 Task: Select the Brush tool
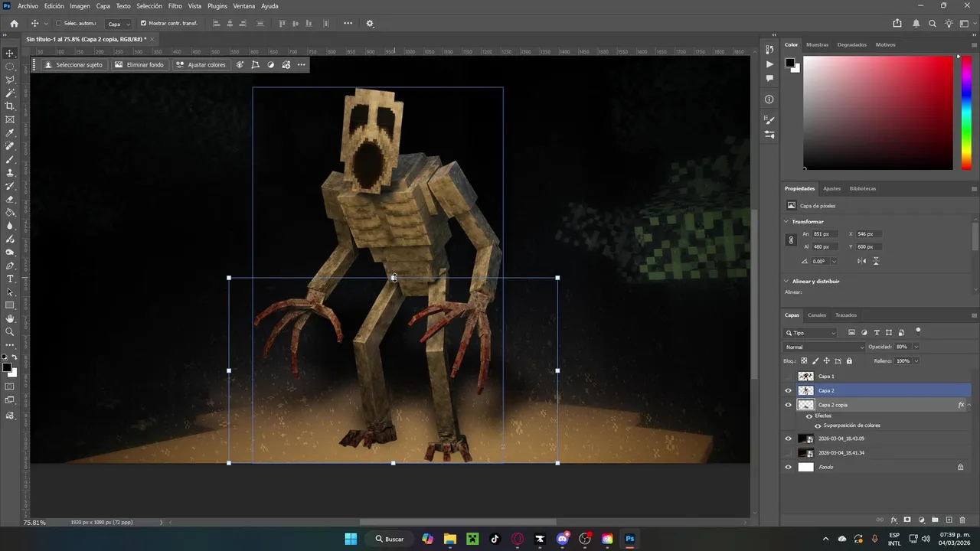10,160
